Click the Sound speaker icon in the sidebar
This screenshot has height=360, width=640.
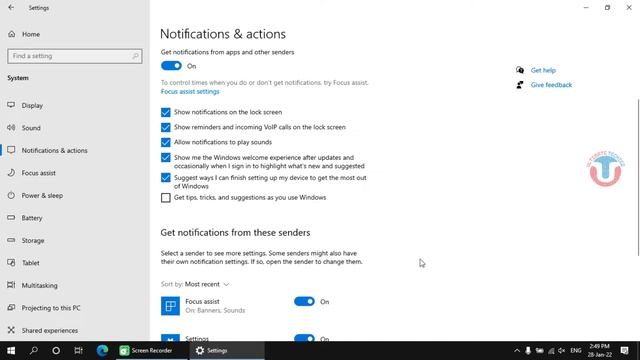click(11, 127)
